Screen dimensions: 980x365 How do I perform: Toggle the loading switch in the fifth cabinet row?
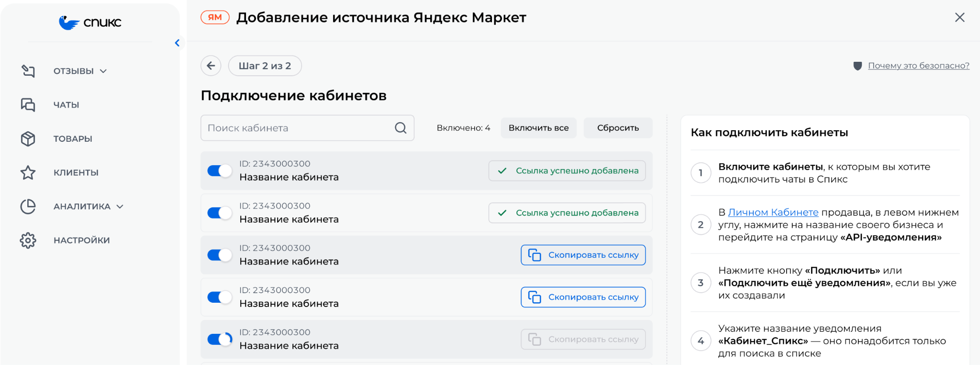coord(220,339)
